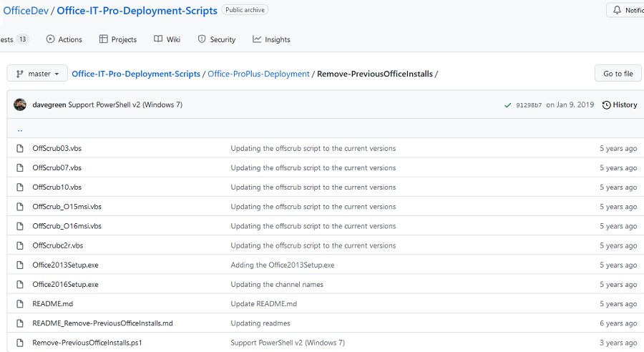Screen dimensions: 644x352
Task: Open commit hash 91298b7
Action: (529, 105)
